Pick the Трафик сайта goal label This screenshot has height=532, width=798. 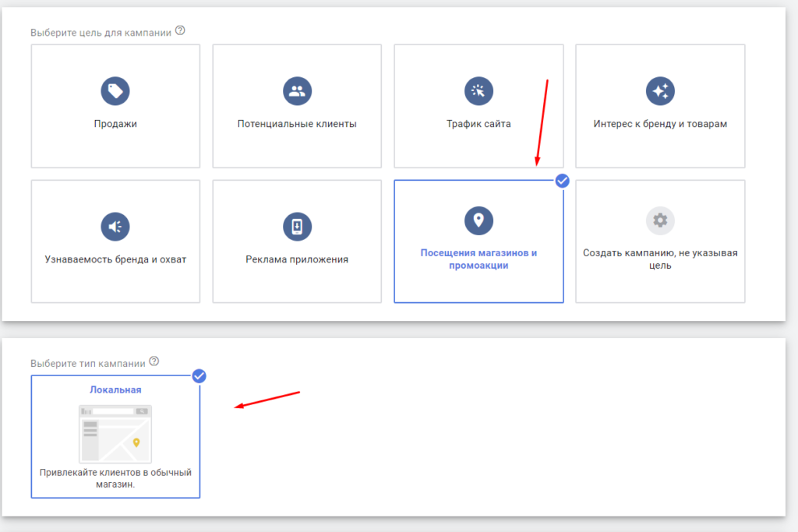click(x=478, y=124)
